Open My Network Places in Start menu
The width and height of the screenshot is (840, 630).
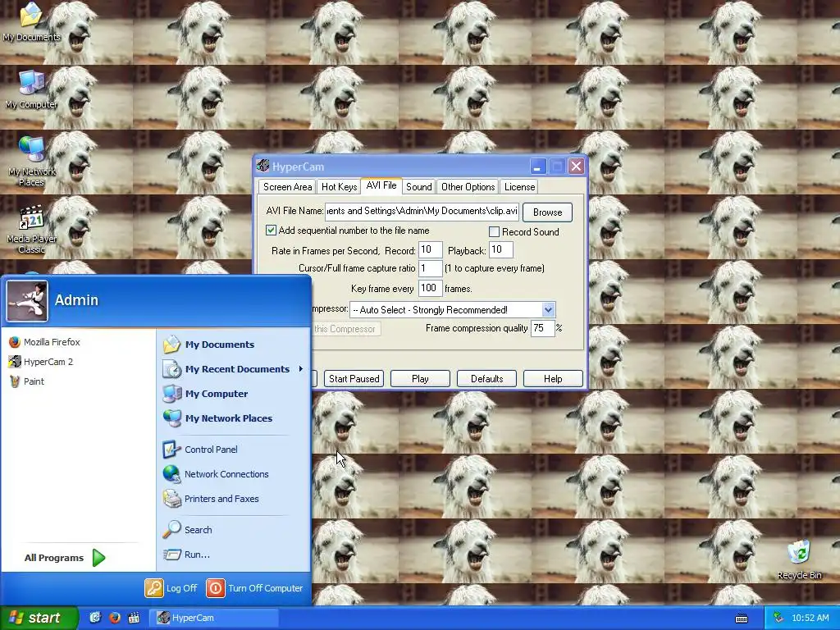(x=218, y=418)
